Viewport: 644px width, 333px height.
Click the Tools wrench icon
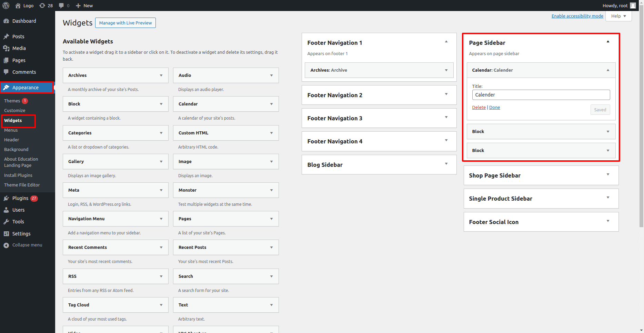[6, 222]
